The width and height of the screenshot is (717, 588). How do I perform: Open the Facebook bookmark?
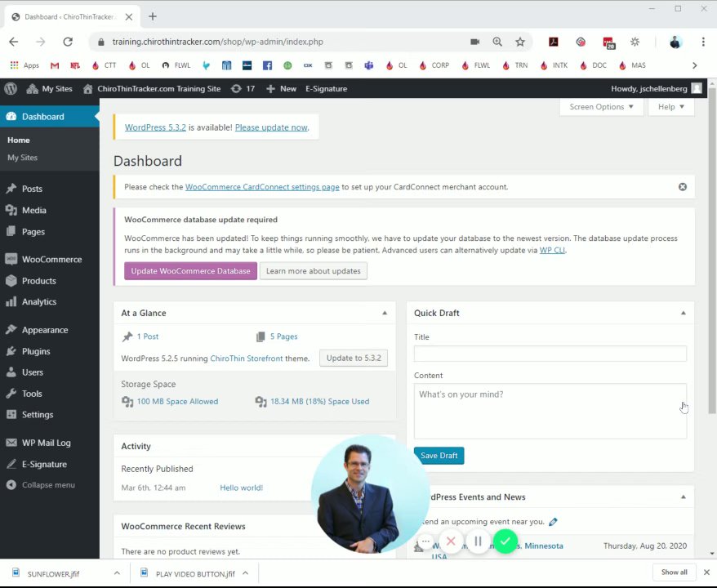coord(268,65)
